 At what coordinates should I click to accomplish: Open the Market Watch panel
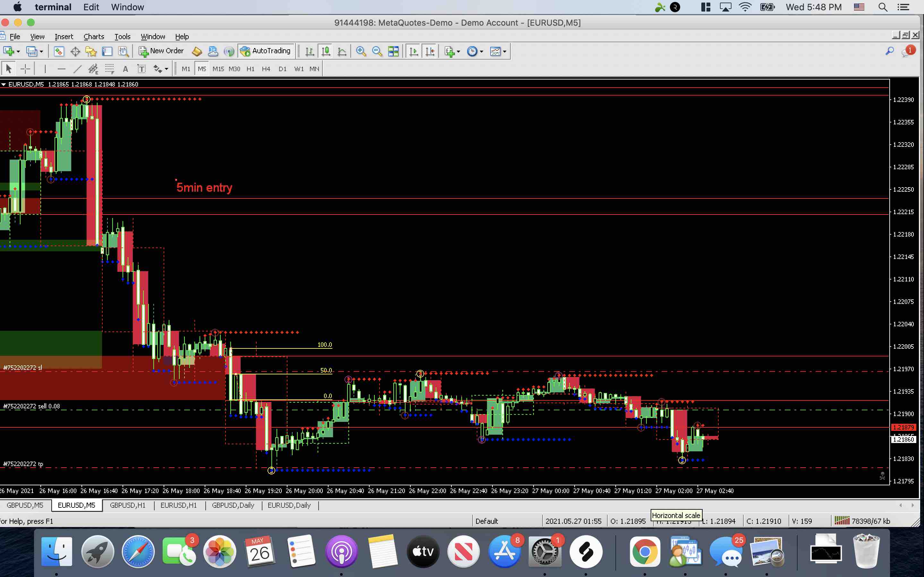58,51
